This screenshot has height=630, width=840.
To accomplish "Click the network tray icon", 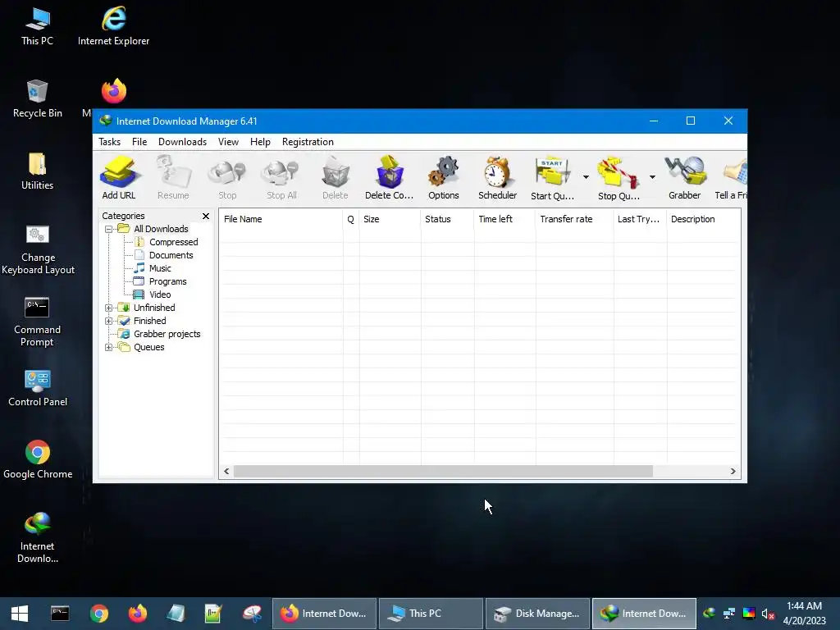I will [x=728, y=614].
